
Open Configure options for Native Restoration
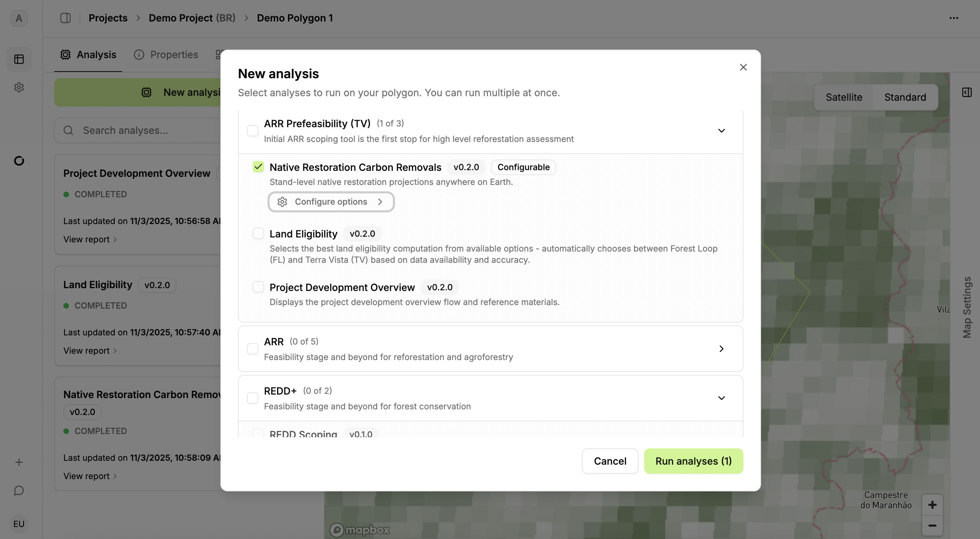331,202
